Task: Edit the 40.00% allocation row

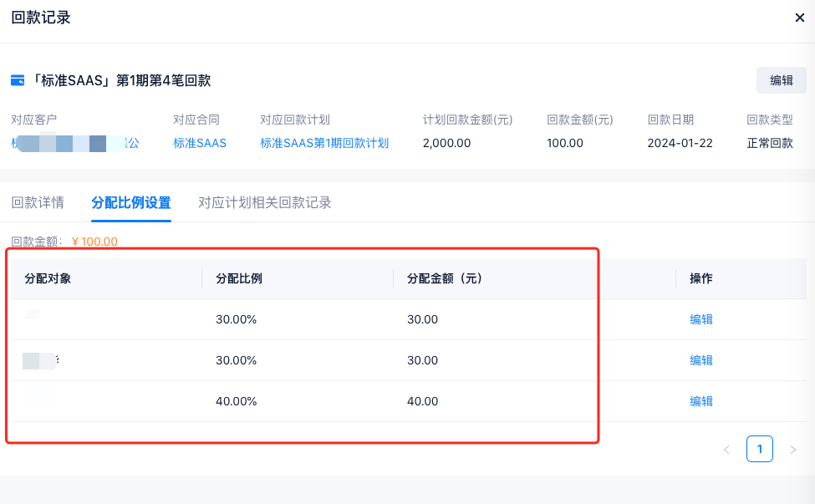Action: coord(700,401)
